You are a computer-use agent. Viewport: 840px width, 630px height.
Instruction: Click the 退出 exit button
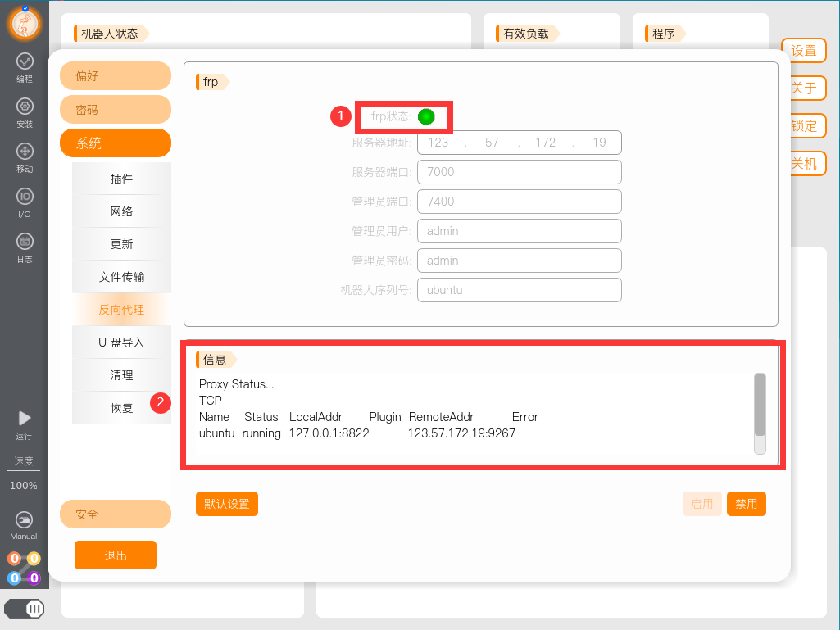pyautogui.click(x=116, y=555)
